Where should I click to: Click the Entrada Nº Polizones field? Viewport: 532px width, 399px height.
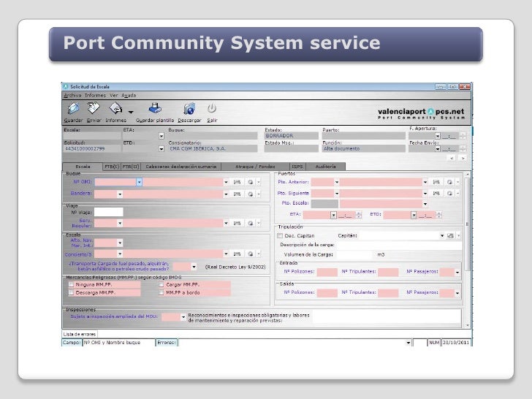327,272
